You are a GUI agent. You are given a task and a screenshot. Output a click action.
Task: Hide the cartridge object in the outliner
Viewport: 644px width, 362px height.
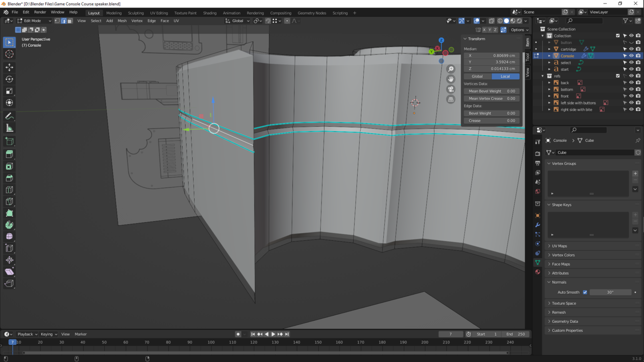pos(630,49)
